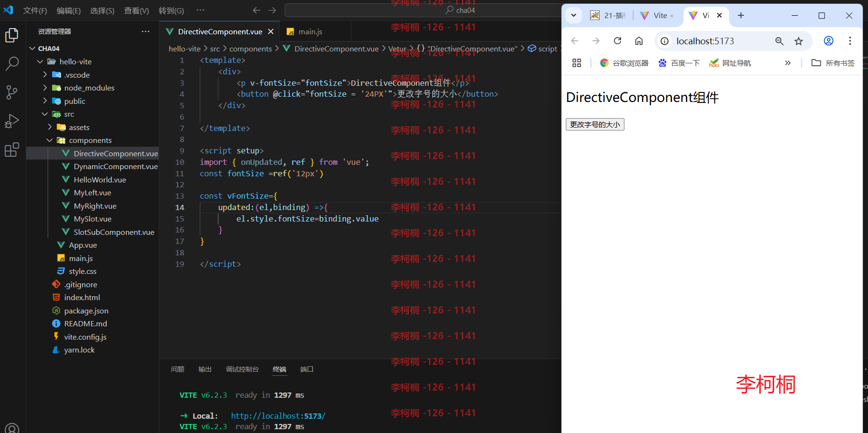Viewport: 868px width, 433px height.
Task: Open the localhost:5173 terminal link
Action: click(278, 416)
